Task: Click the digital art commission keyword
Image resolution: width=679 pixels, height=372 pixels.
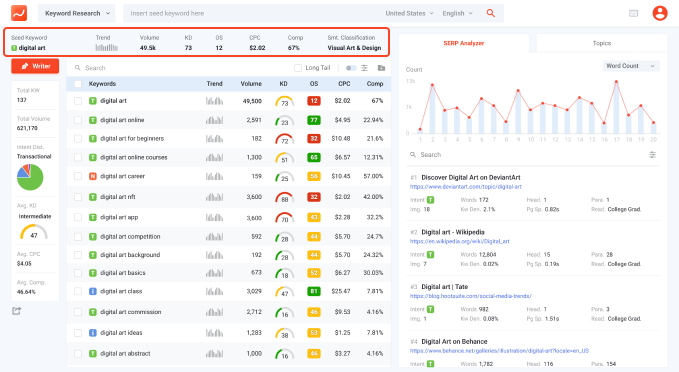Action: [131, 312]
